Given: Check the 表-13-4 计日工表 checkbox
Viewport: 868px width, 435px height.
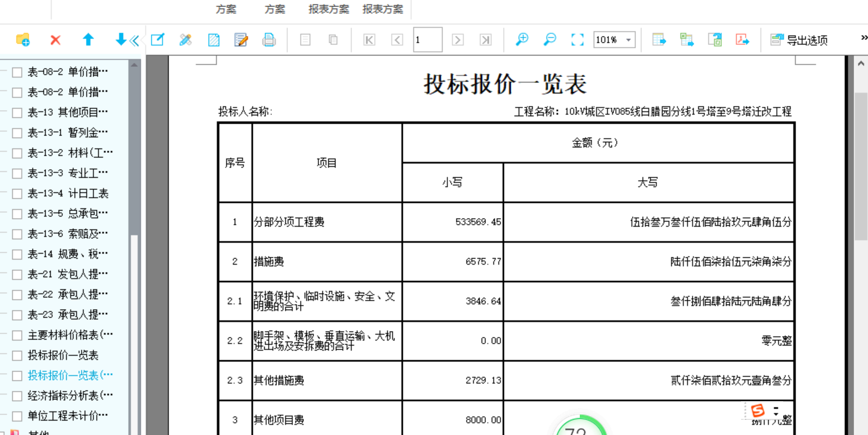Looking at the screenshot, I should point(17,193).
